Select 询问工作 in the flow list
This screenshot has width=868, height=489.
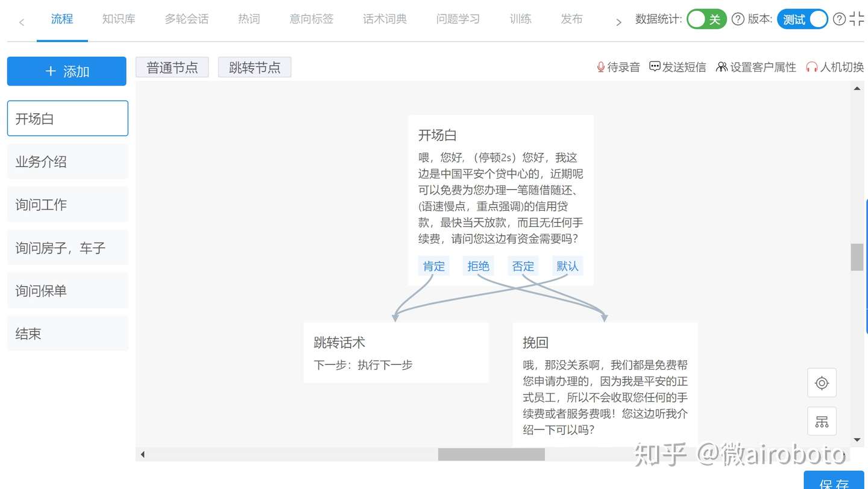click(68, 205)
